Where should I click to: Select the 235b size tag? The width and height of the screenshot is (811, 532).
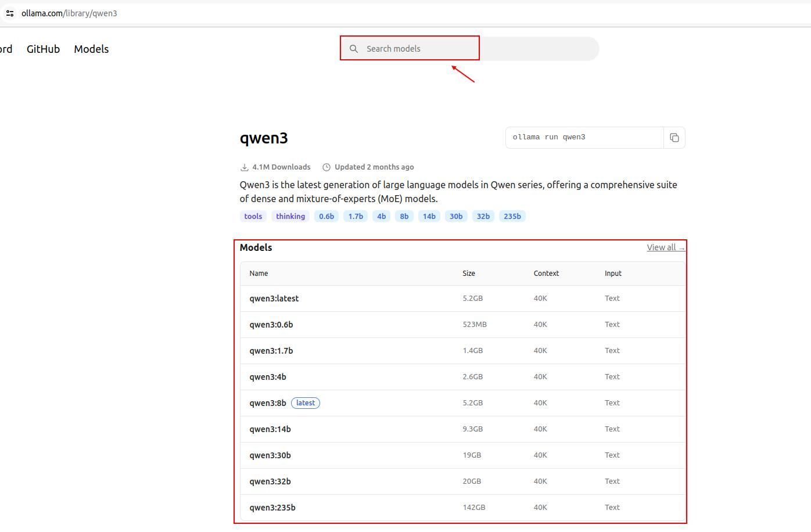click(x=512, y=216)
